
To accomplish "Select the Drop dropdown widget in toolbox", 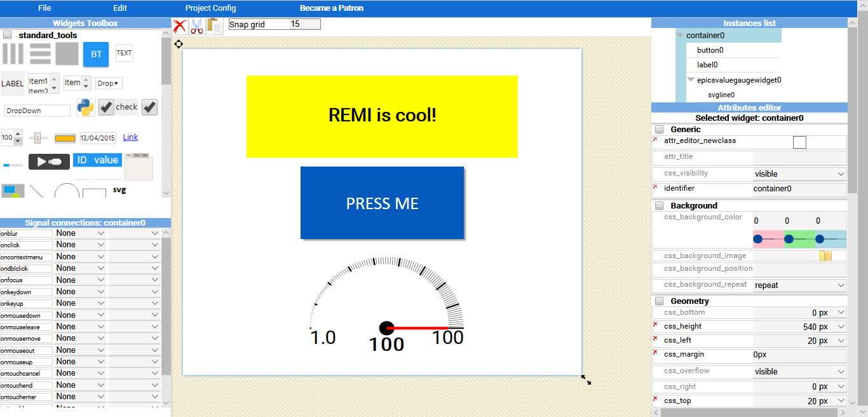I will coord(109,83).
